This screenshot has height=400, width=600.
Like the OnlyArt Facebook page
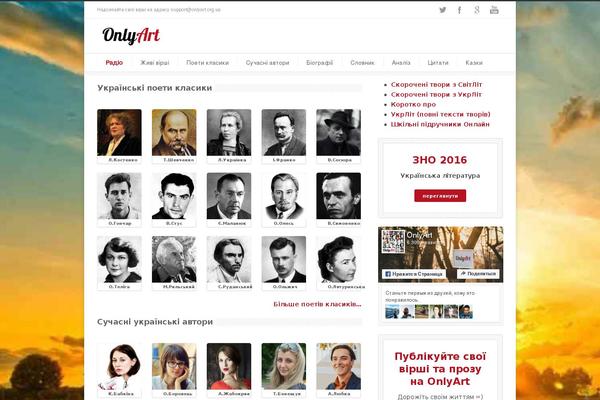pos(414,274)
